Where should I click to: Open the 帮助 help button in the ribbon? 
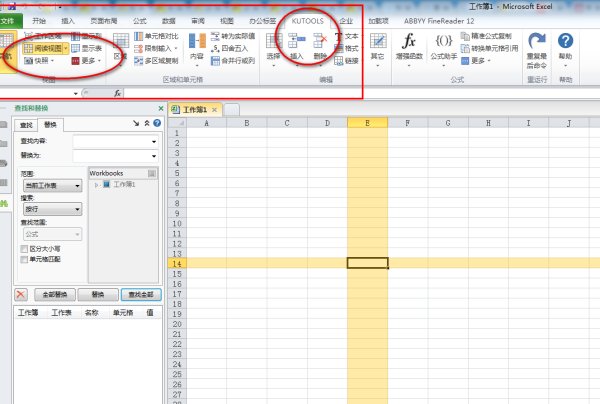pyautogui.click(x=566, y=49)
